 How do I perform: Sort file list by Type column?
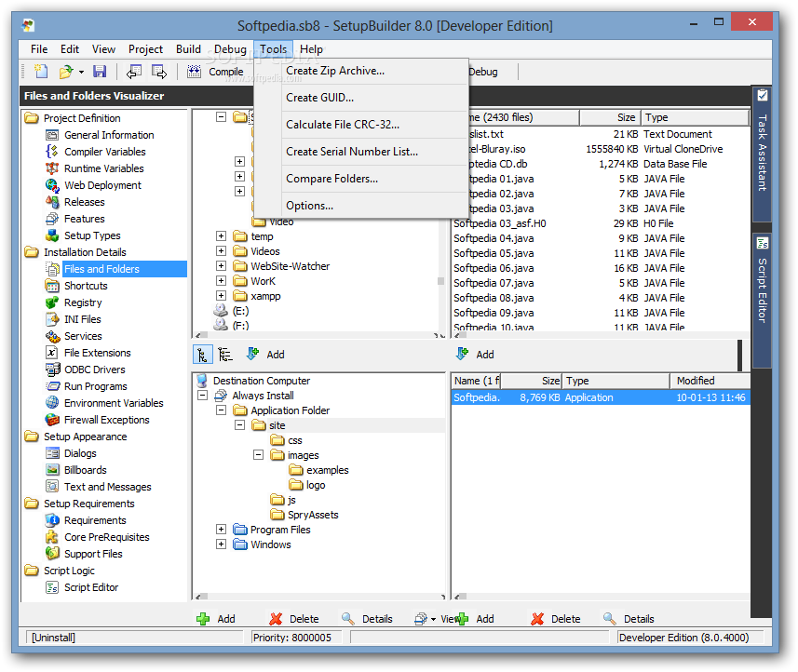tap(695, 117)
